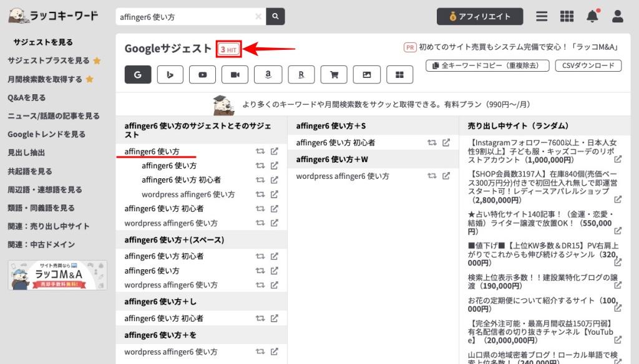Open サジェストを見る in sidebar
Viewport: 639px width, 364px height.
(43, 42)
